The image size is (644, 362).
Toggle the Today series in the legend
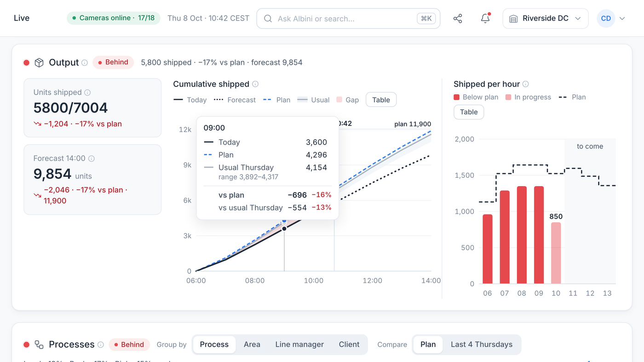190,100
